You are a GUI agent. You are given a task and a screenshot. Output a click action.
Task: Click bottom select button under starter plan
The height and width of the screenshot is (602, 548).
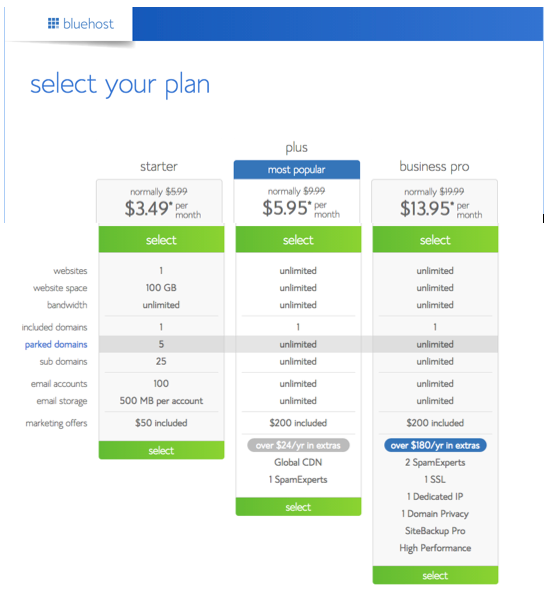161,450
